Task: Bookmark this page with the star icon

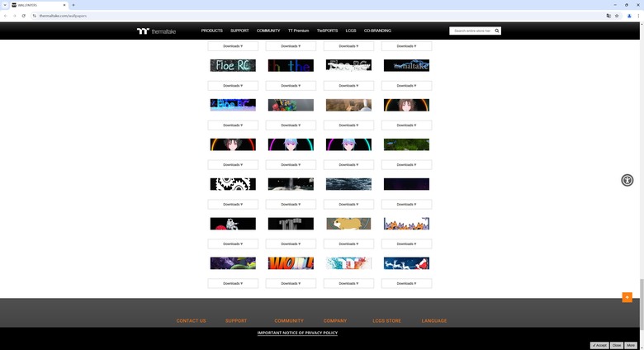Action: click(617, 16)
